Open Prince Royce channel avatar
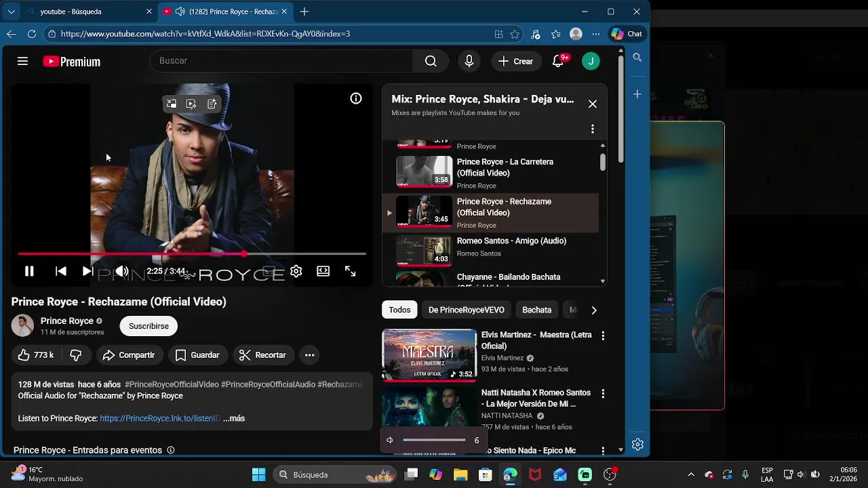 pyautogui.click(x=22, y=326)
